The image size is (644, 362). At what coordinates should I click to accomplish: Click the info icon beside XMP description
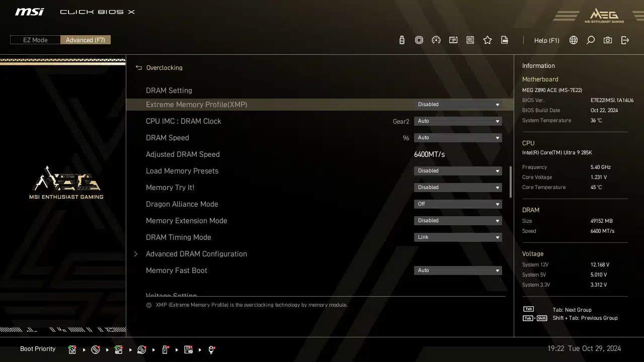tap(149, 305)
